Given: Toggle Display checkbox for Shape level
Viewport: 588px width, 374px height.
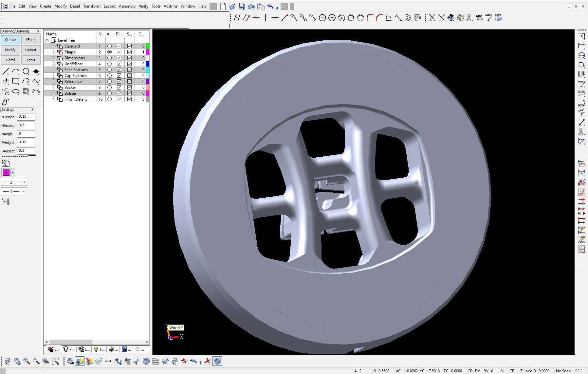Looking at the screenshot, I should (x=119, y=52).
